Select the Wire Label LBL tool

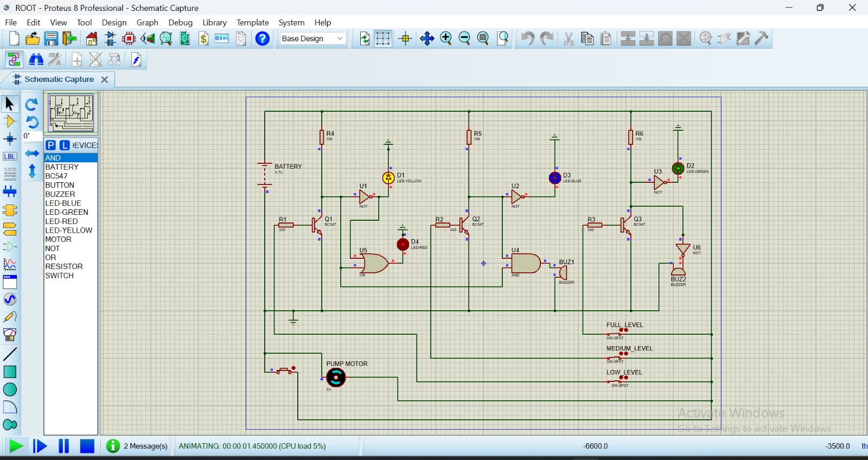coord(10,157)
